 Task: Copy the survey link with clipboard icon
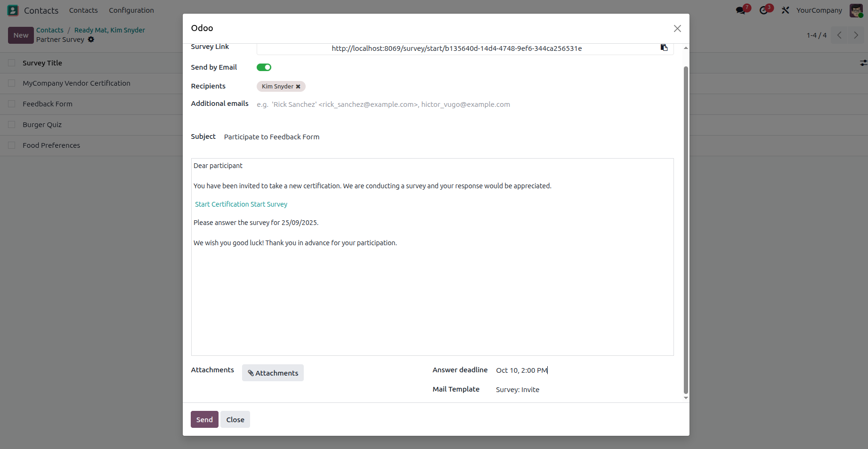pos(664,48)
